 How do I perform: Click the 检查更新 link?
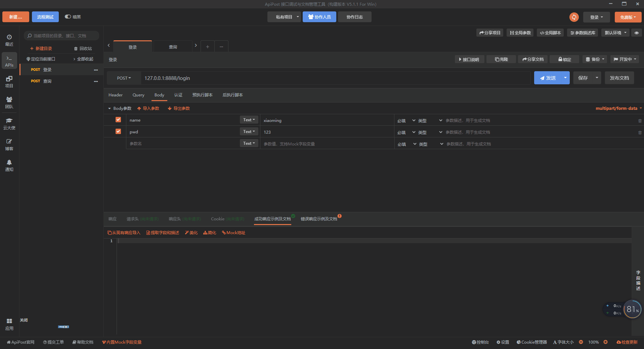point(627,342)
